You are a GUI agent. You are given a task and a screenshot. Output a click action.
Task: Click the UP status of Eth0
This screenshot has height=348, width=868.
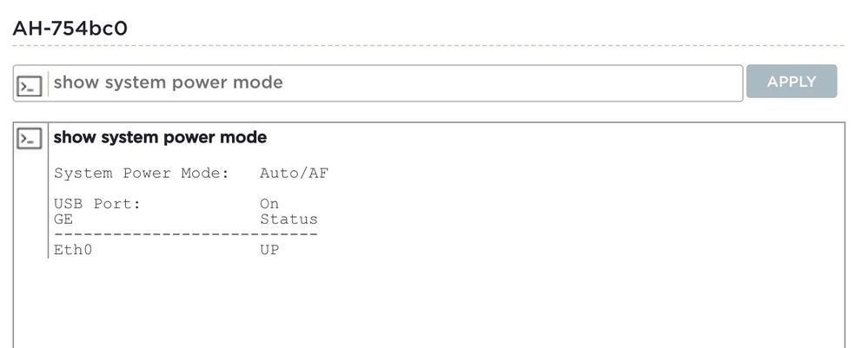[269, 250]
